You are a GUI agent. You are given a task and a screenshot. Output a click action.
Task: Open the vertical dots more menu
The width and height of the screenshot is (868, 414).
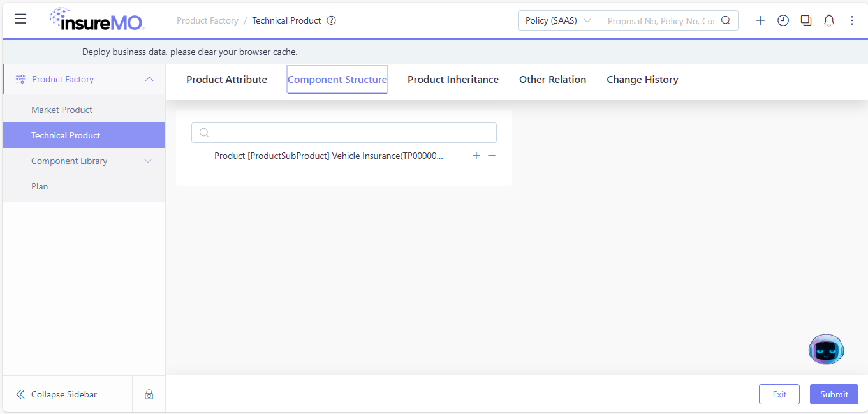click(852, 20)
